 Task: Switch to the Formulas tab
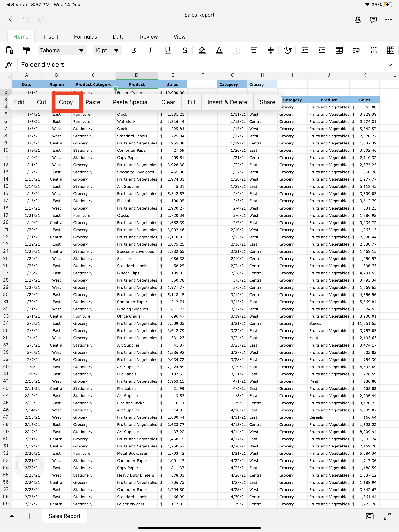point(86,37)
